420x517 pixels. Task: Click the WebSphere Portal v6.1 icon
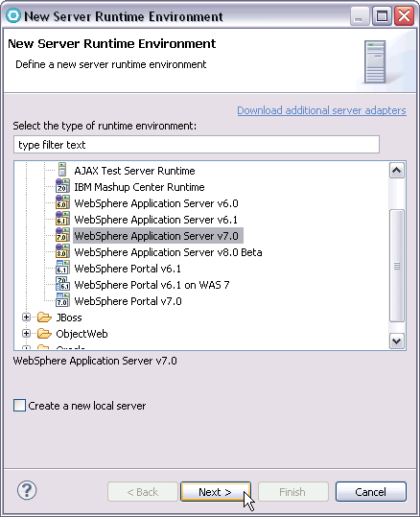pyautogui.click(x=62, y=268)
